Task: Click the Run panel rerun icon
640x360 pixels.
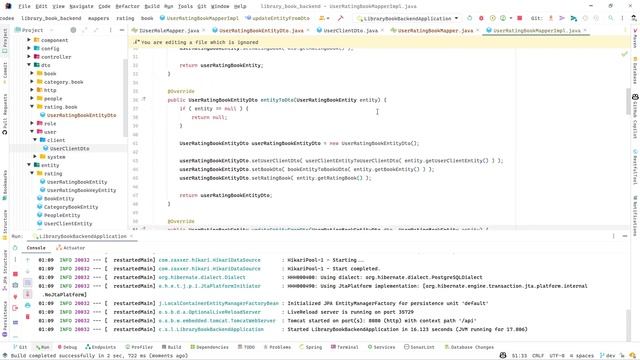Action: tap(15, 248)
